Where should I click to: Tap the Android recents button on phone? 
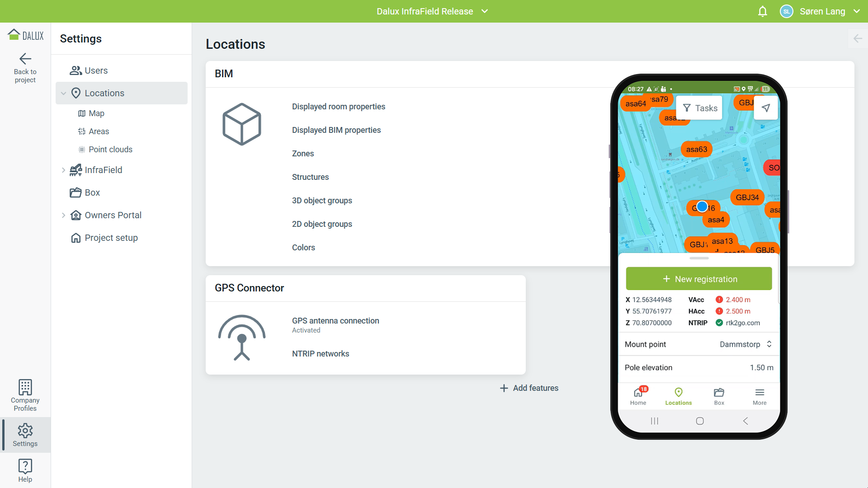654,421
